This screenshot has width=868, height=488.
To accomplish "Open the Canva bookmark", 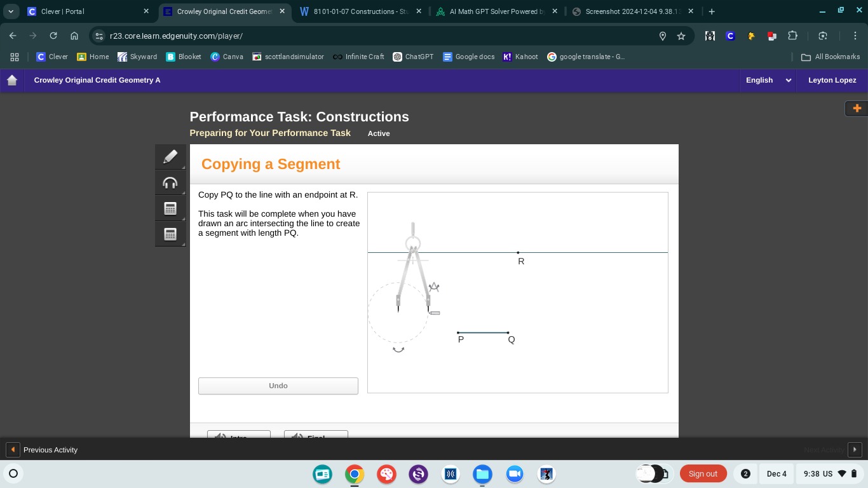I will click(x=227, y=57).
